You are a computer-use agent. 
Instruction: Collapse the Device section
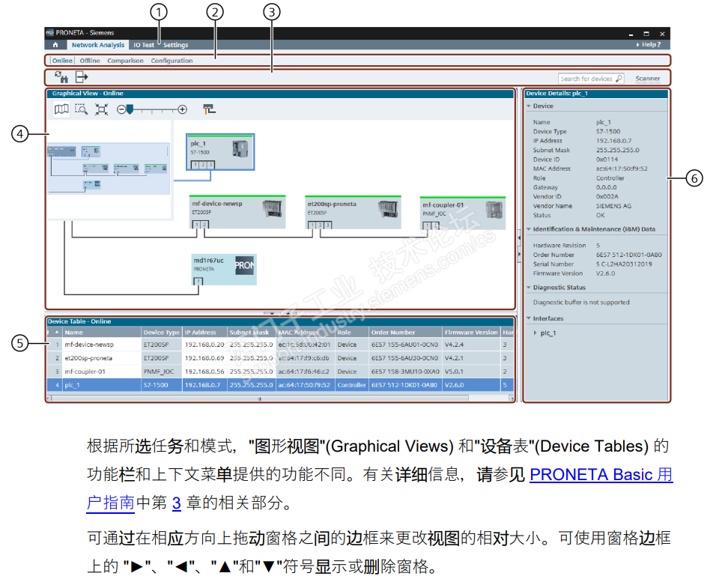pos(529,106)
